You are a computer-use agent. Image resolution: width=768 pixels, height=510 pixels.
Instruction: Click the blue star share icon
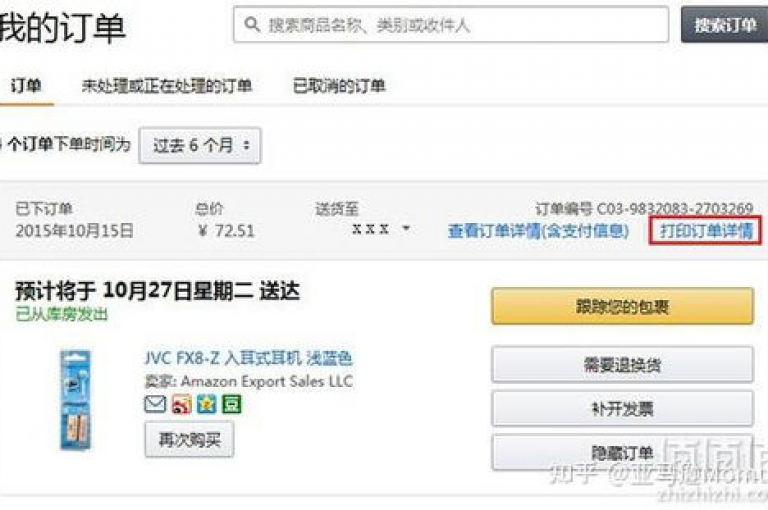(206, 404)
